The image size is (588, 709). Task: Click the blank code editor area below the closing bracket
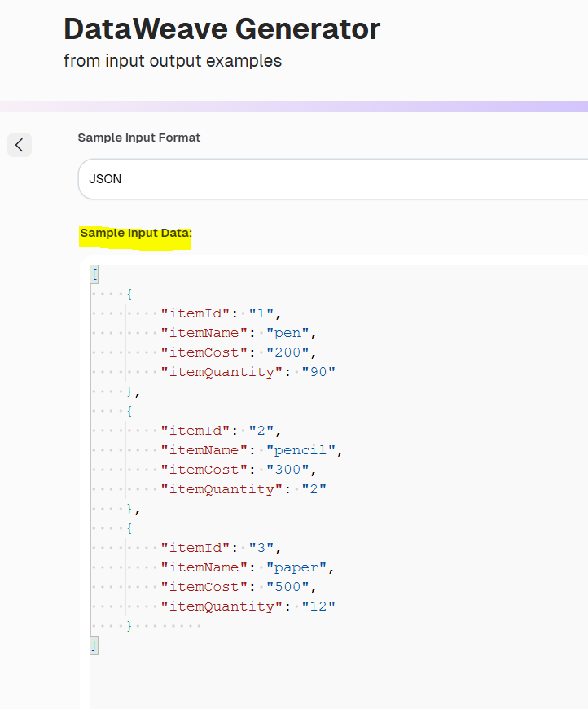[338, 682]
